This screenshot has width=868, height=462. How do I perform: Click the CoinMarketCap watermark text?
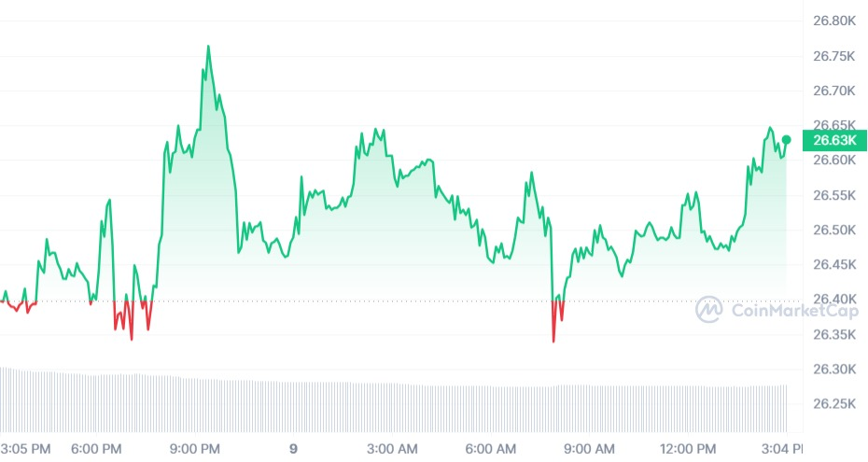tap(793, 310)
